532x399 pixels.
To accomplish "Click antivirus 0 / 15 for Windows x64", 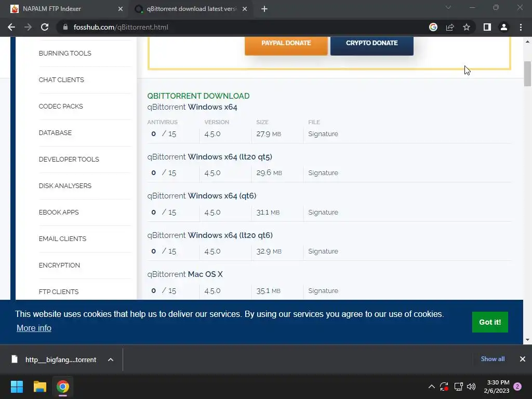I will 164,134.
